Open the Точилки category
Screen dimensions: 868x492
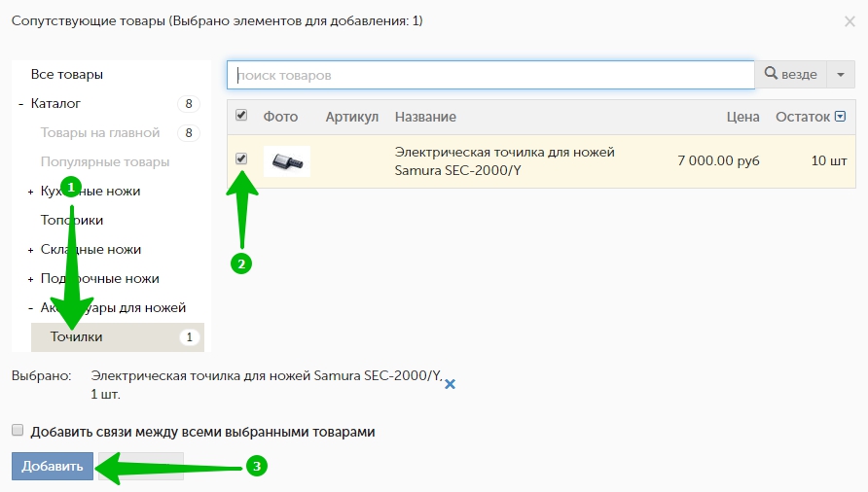[x=77, y=337]
